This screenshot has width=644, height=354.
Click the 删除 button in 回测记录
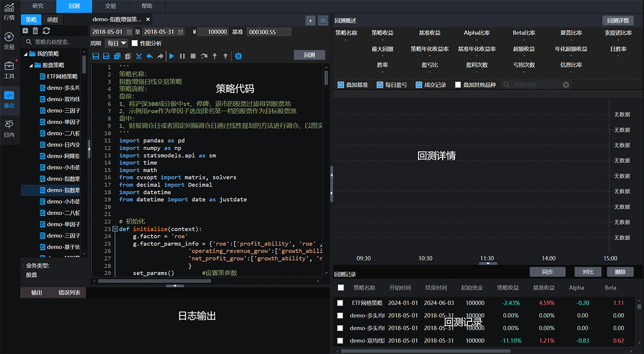[620, 272]
